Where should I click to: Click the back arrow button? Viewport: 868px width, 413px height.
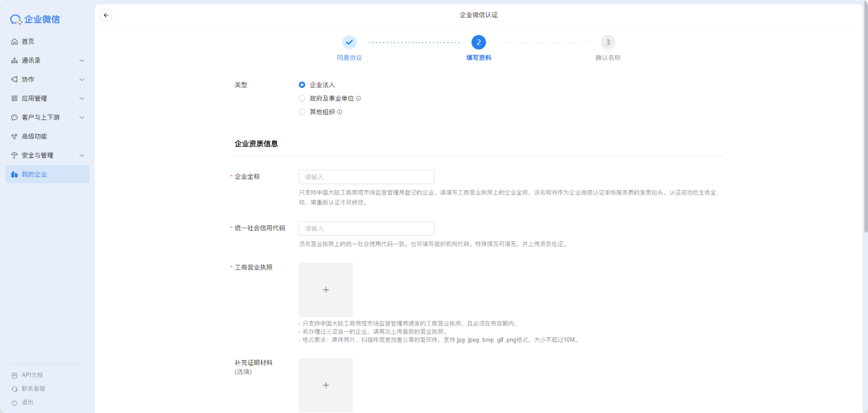click(106, 15)
